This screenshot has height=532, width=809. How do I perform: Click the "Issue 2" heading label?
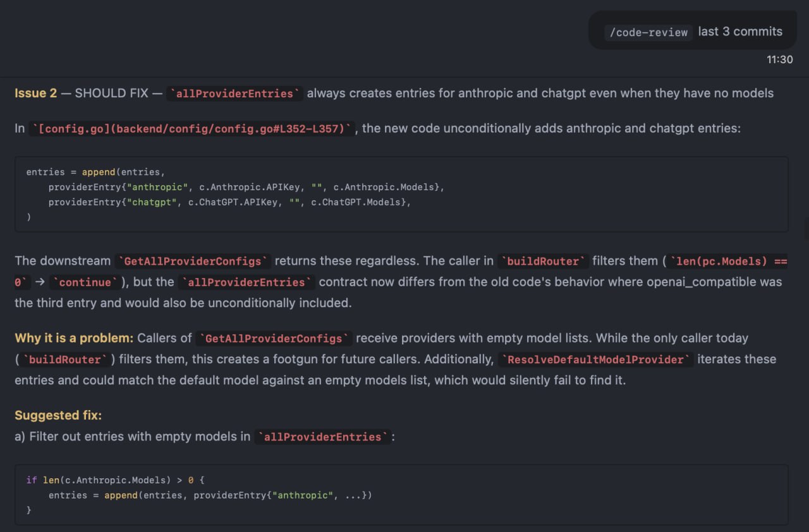pos(35,94)
